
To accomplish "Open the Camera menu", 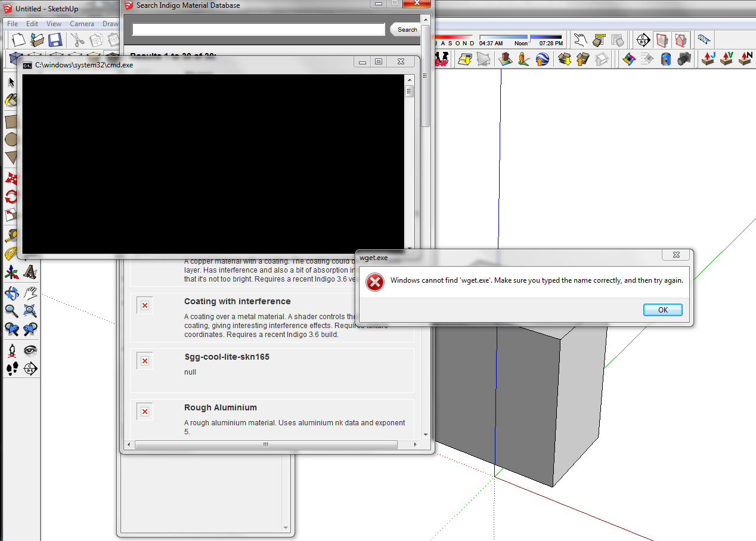I will tap(82, 24).
